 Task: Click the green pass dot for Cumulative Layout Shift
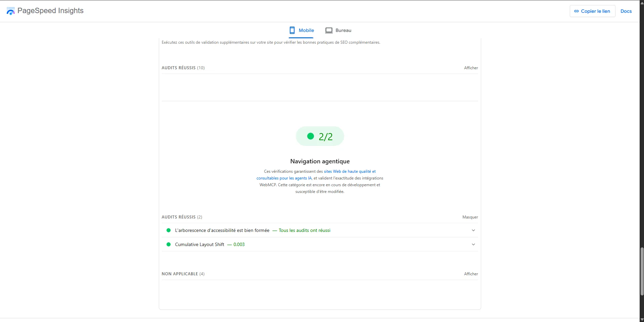(169, 244)
